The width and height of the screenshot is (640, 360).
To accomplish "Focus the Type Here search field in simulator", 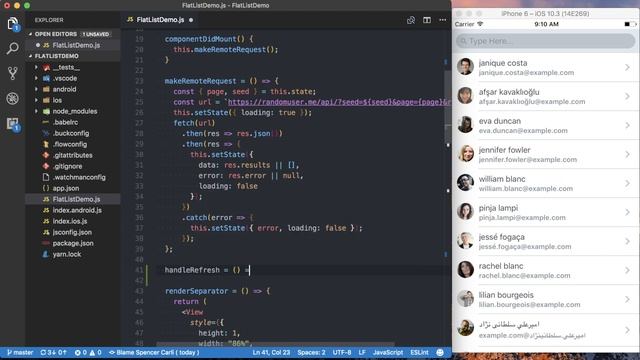I will point(545,41).
